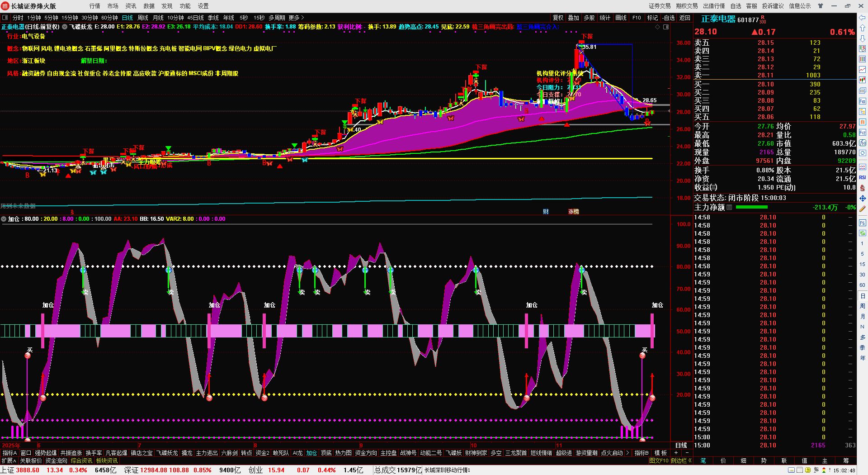Open the 资讯 menu
The height and width of the screenshot is (475, 868).
click(x=131, y=6)
